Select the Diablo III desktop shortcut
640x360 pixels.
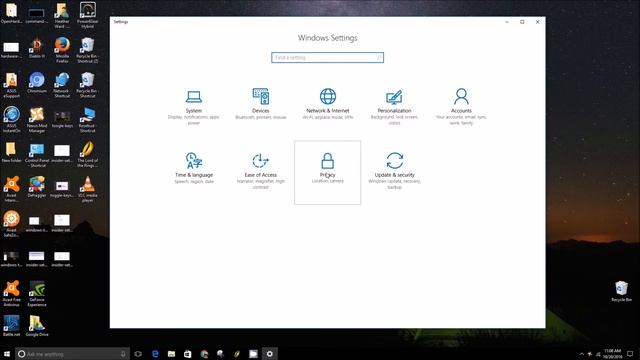click(x=37, y=48)
